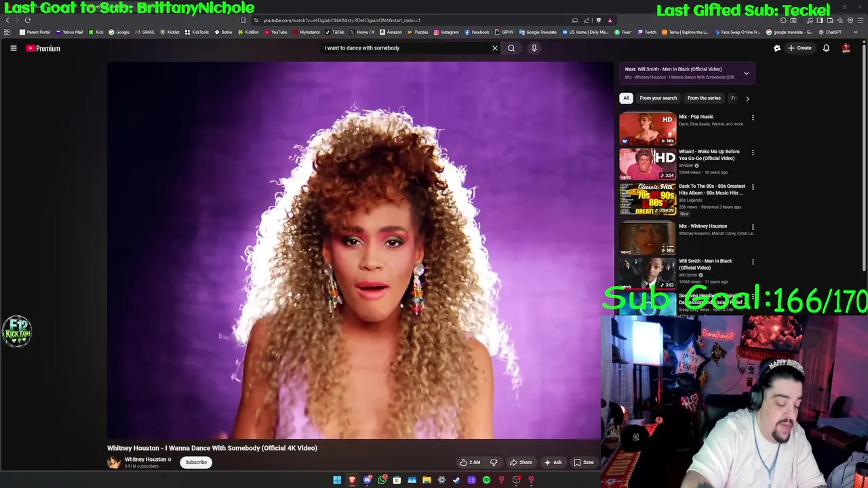The height and width of the screenshot is (488, 868).
Task: Open the Kick bookmark
Action: [x=96, y=32]
